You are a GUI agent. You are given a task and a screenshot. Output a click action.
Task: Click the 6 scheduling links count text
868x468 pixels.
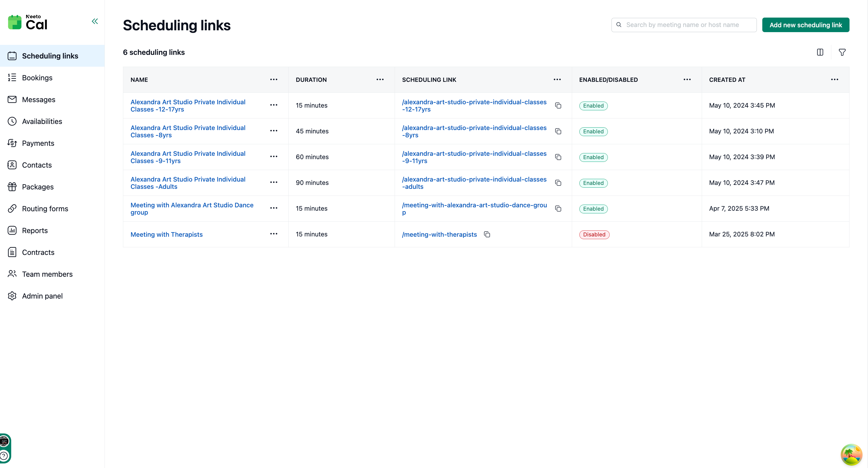(154, 52)
